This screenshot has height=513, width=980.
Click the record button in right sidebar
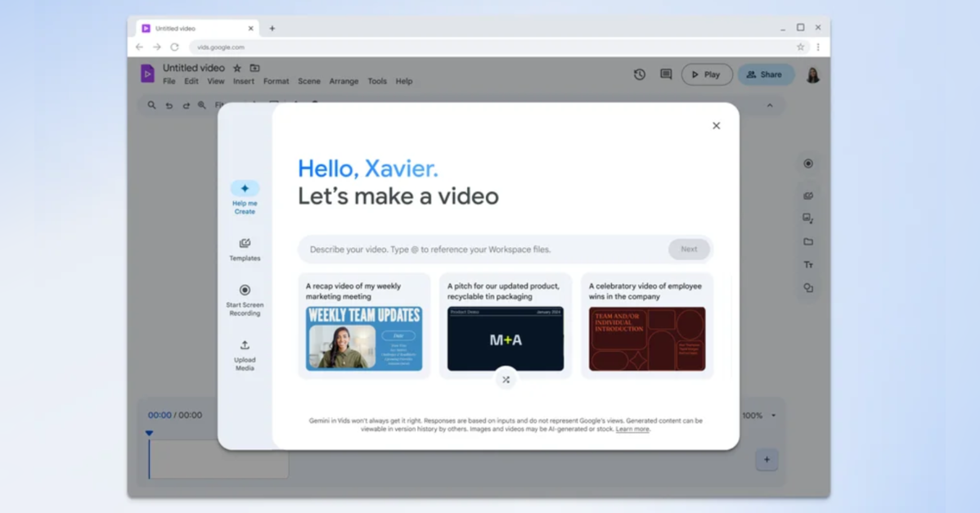point(808,164)
